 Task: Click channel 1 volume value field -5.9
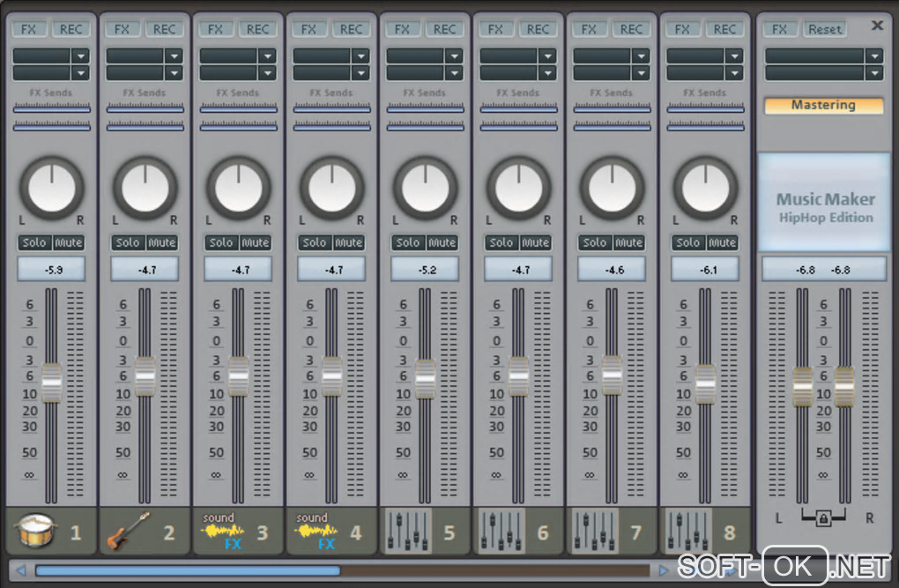point(52,269)
